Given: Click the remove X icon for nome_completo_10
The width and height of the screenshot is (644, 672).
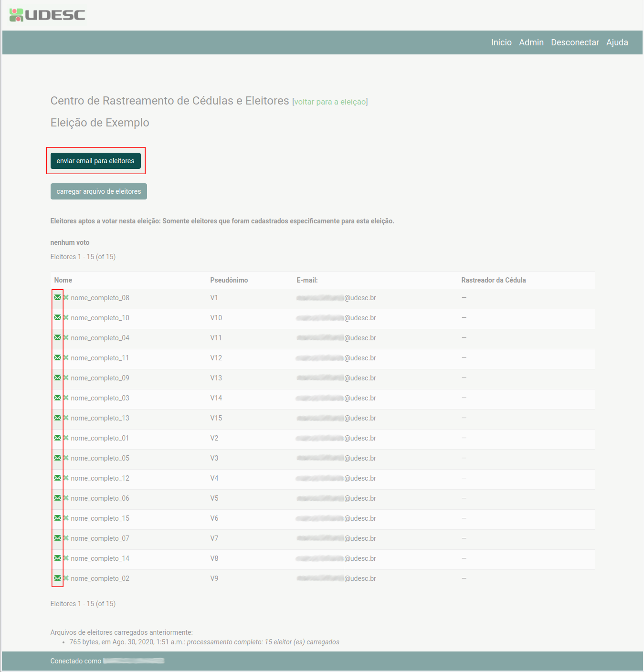Looking at the screenshot, I should click(x=66, y=317).
